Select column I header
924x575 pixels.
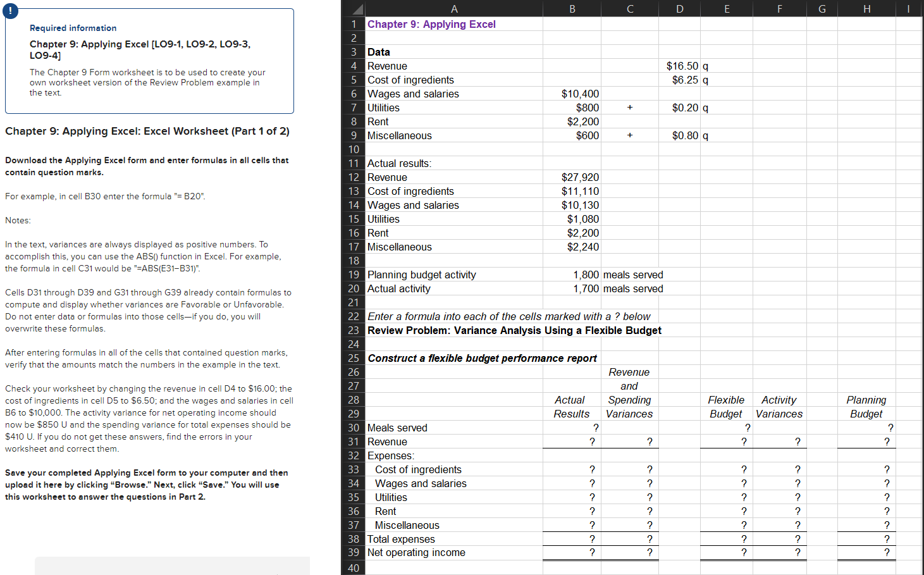tap(908, 8)
